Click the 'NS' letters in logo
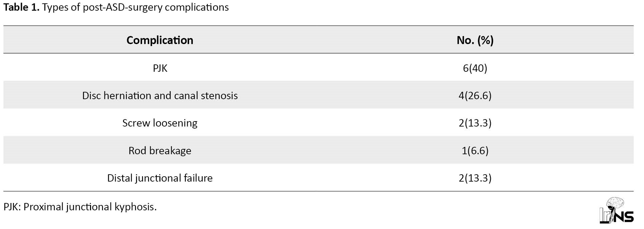This screenshot has width=644, height=229. 624,217
